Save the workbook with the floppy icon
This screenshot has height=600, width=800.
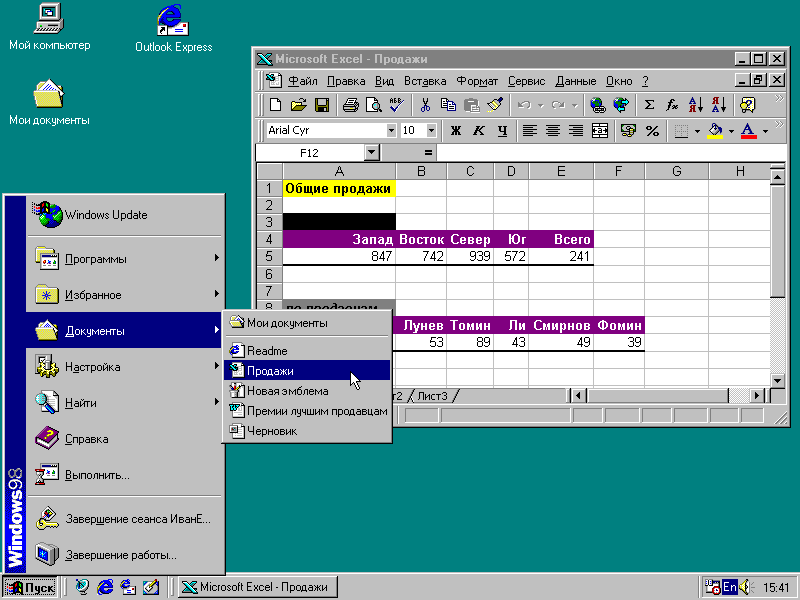click(321, 105)
